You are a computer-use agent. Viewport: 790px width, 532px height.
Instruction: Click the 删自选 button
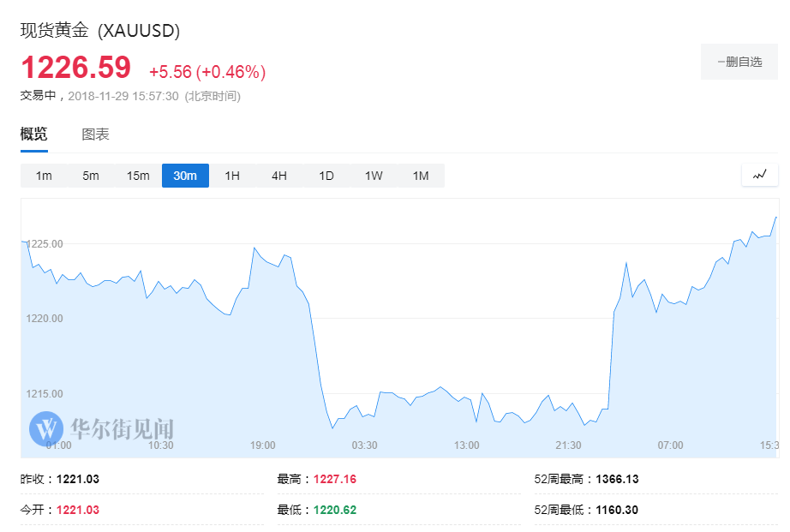coord(739,62)
